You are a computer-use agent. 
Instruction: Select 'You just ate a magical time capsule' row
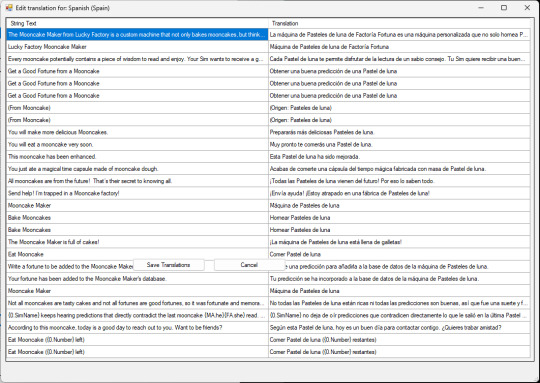(137, 169)
